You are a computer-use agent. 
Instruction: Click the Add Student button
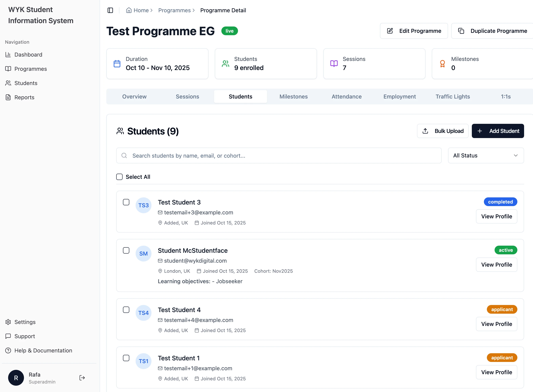[x=498, y=131]
